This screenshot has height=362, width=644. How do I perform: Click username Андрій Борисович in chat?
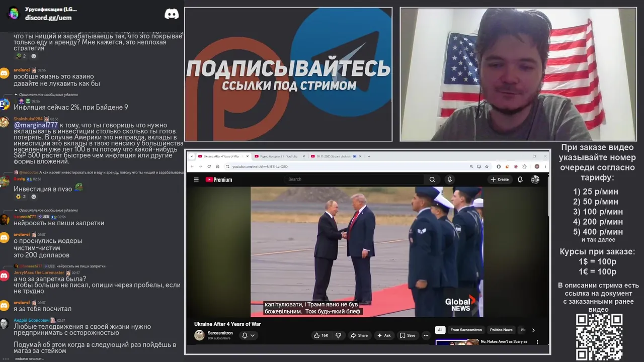31,320
